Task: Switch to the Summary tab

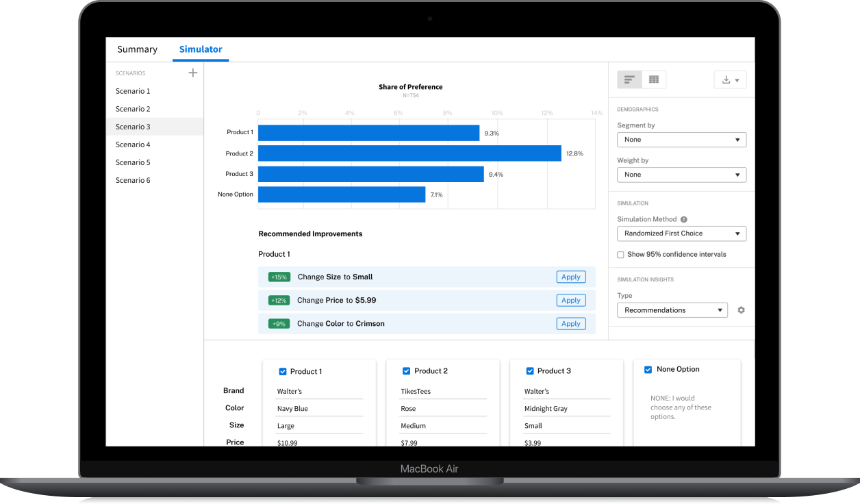Action: pos(137,49)
